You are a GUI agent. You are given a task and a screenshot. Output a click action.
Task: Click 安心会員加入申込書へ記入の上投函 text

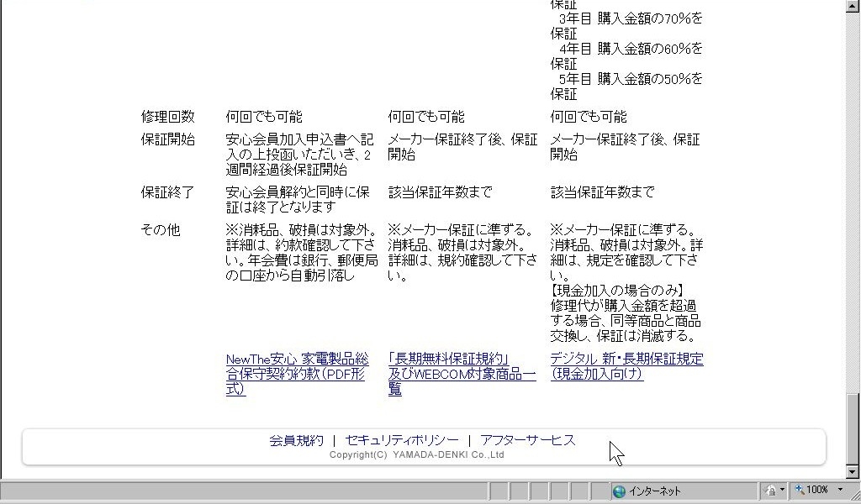tap(299, 147)
